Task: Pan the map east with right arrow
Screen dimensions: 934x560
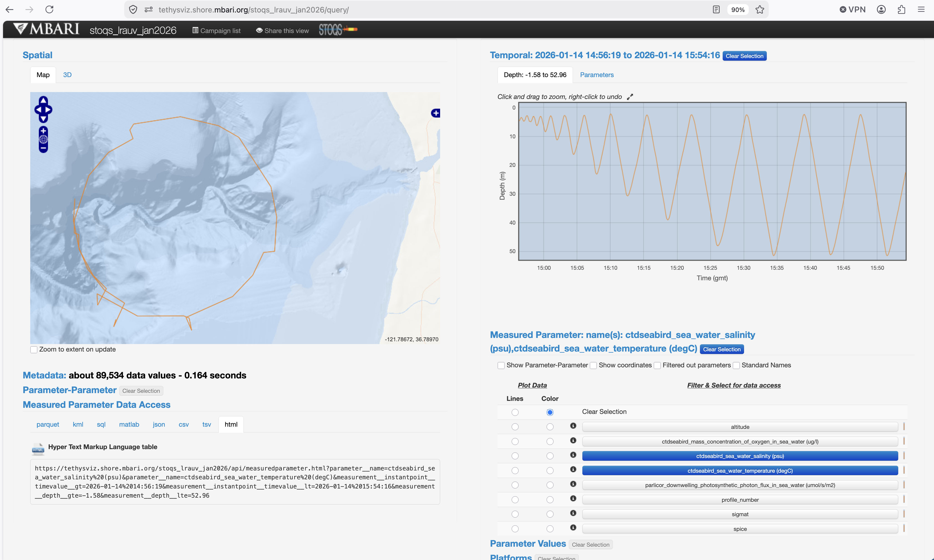Action: tap(49, 110)
